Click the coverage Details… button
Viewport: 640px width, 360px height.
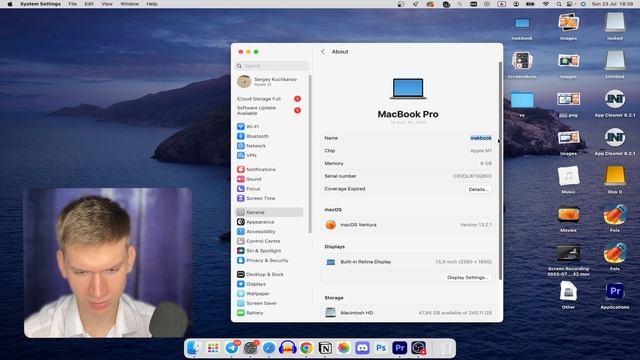click(478, 189)
